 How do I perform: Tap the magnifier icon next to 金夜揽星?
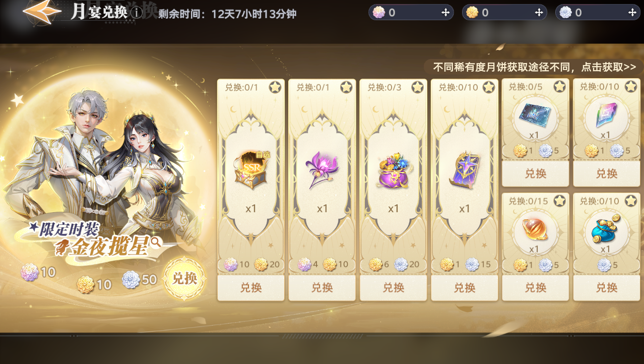(155, 242)
